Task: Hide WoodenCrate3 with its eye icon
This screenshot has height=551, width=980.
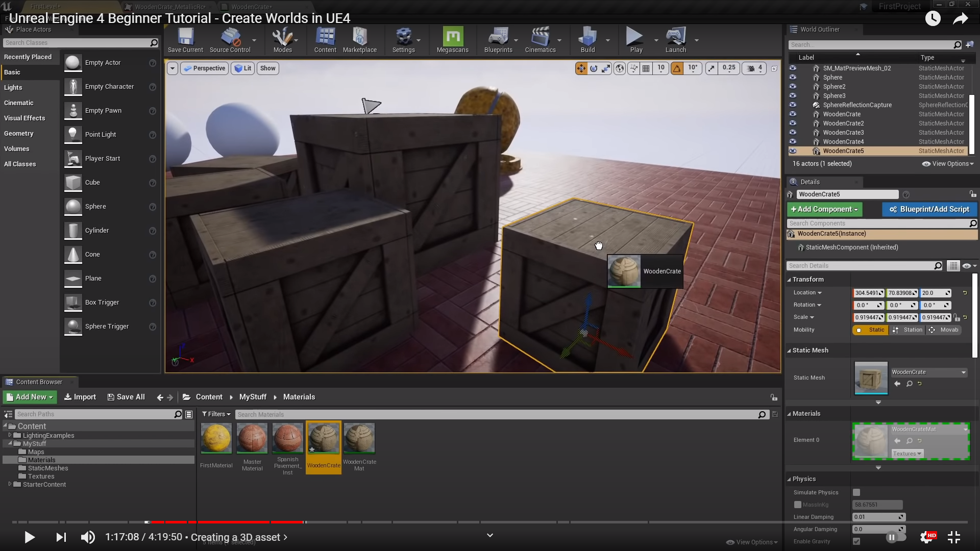Action: click(x=793, y=133)
